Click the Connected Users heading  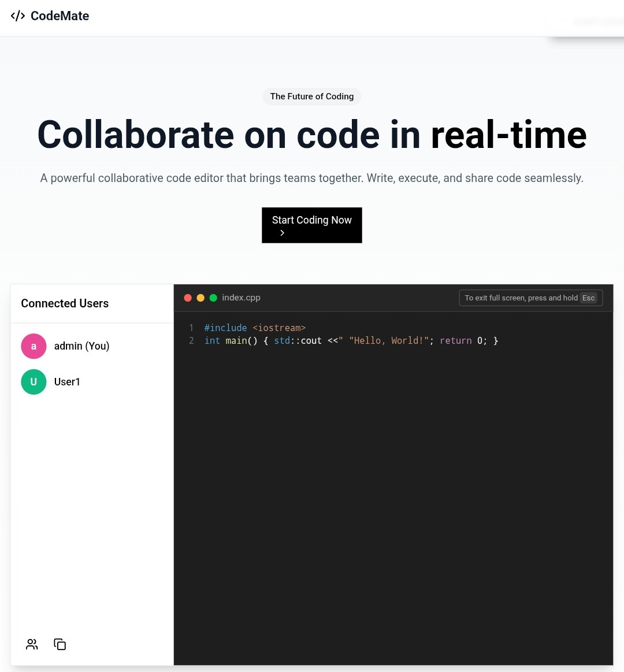click(x=65, y=303)
